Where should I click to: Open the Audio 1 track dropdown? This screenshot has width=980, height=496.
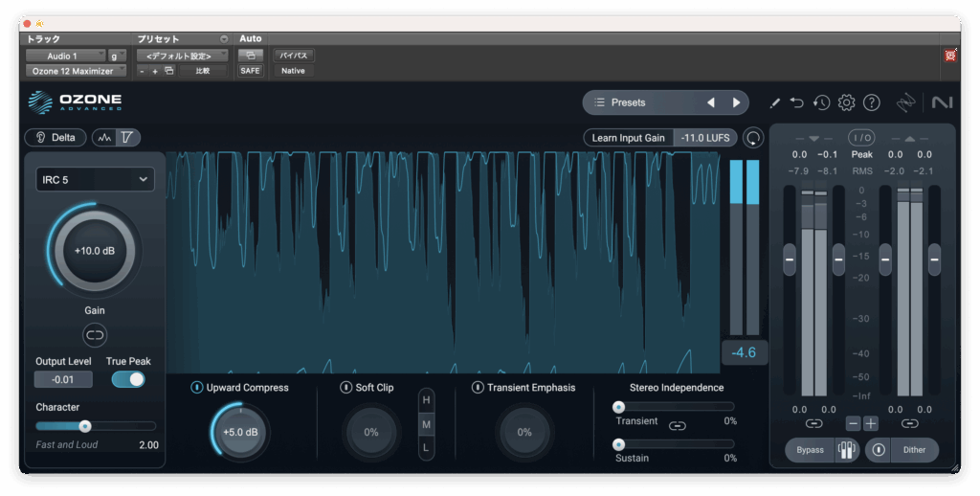65,56
